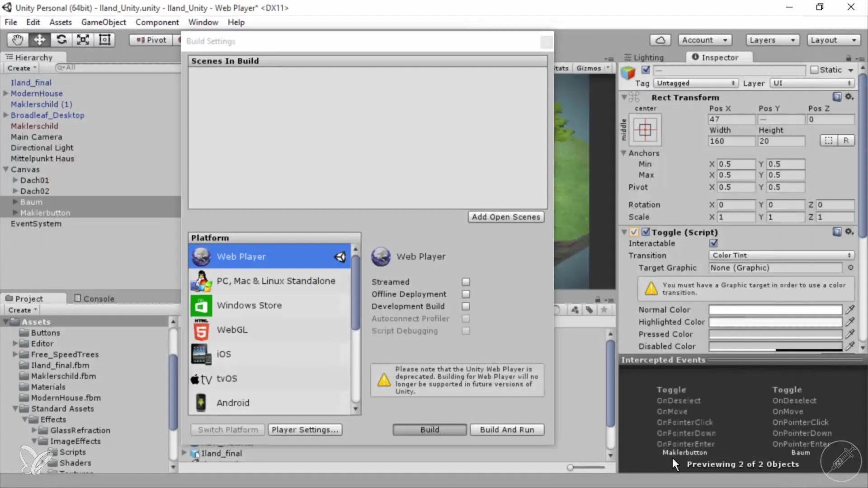This screenshot has height=488, width=868.
Task: Switch to the Console tab
Action: tap(94, 299)
